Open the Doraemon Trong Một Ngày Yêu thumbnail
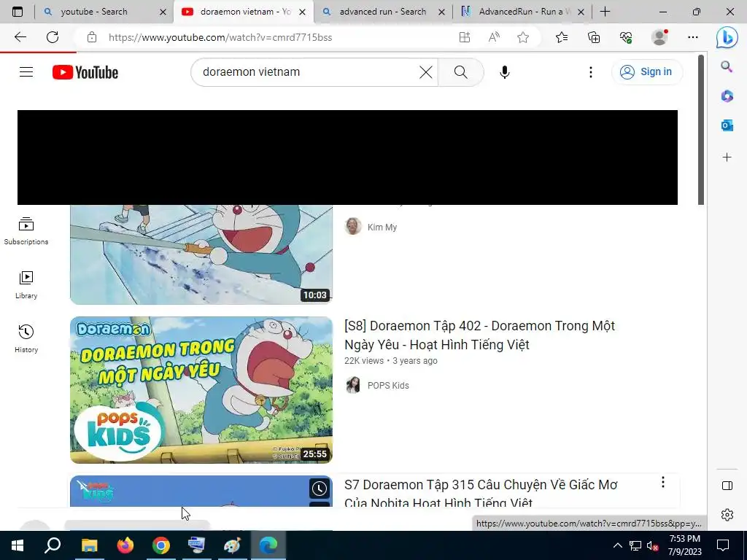This screenshot has width=747, height=560. point(201,390)
